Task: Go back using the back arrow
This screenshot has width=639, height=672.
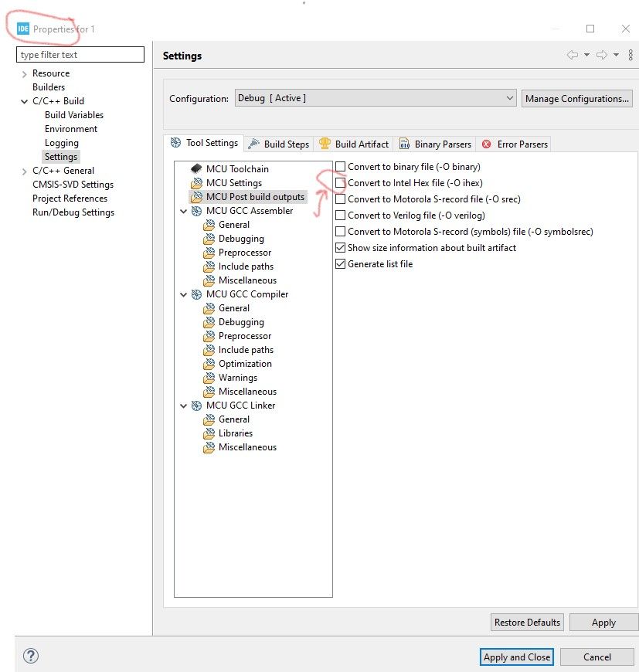Action: (x=572, y=55)
